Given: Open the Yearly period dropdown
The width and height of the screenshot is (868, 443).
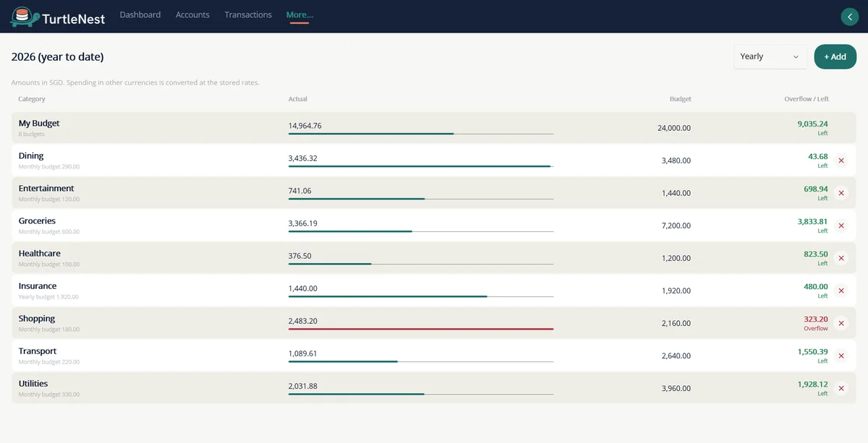Looking at the screenshot, I should 770,56.
